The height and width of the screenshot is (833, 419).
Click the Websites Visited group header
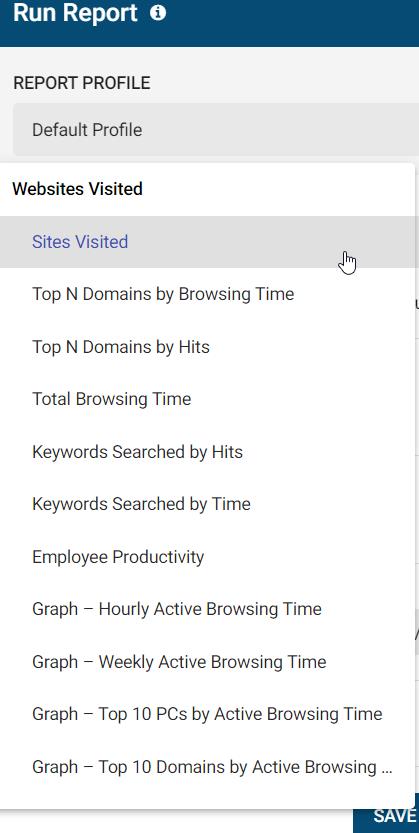(78, 189)
